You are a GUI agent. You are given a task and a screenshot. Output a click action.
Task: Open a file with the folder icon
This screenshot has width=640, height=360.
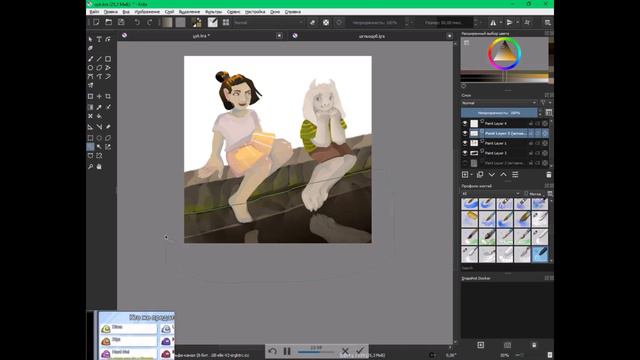click(109, 22)
